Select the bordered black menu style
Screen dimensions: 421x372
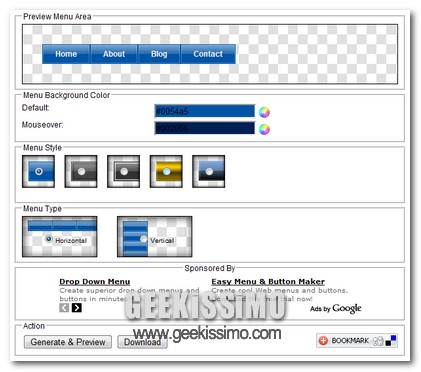(124, 171)
